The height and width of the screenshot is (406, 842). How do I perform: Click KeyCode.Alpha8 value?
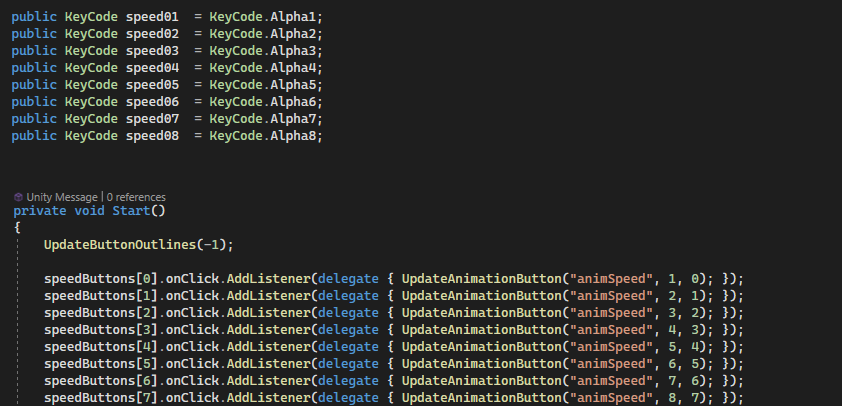[x=263, y=136]
